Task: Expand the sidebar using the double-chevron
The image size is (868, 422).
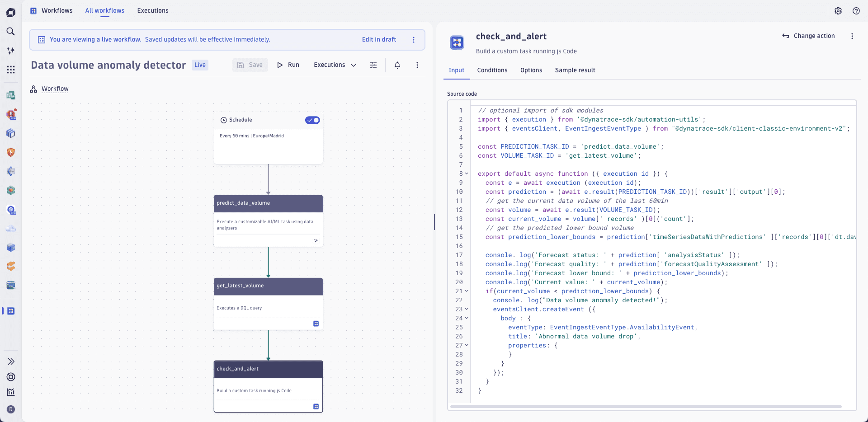Action: click(11, 361)
